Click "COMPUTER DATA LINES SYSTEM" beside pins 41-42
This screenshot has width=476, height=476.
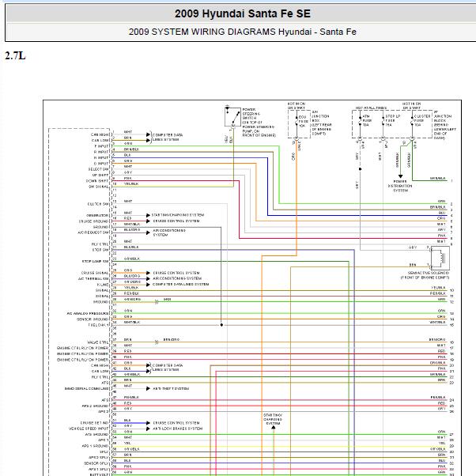168,368
